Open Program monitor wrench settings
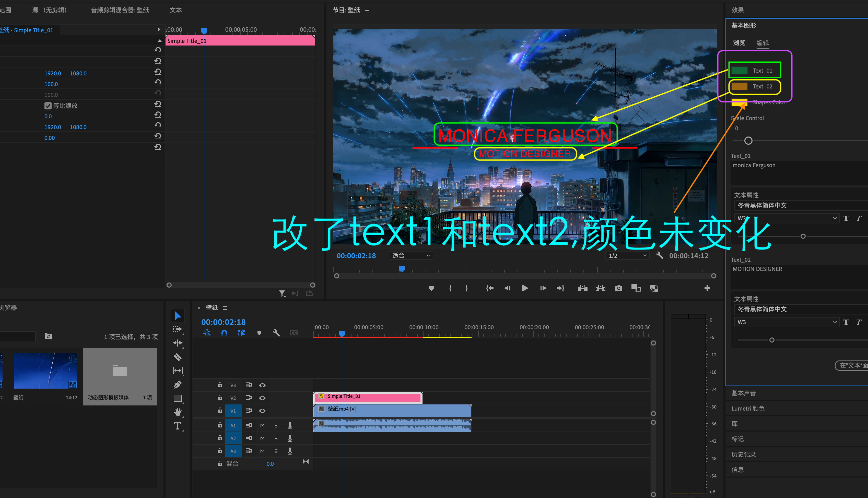Viewport: 868px width, 498px height. click(x=660, y=255)
